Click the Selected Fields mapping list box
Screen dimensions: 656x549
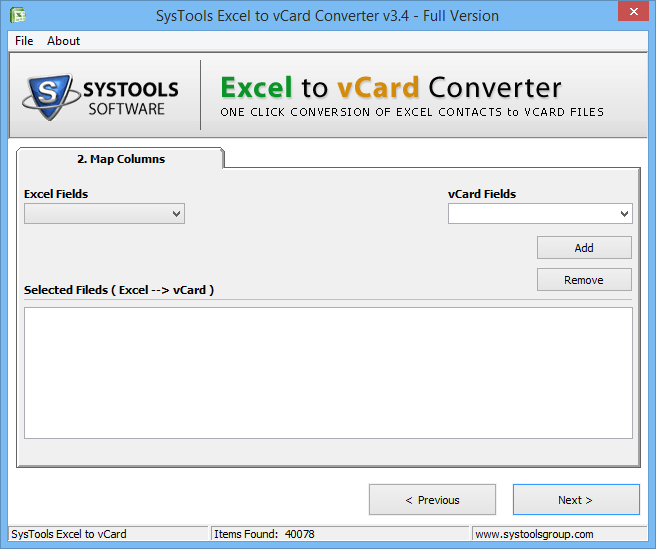click(x=328, y=373)
